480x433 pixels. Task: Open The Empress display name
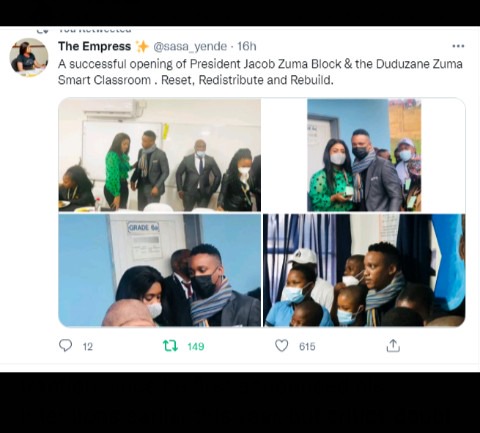[94, 46]
